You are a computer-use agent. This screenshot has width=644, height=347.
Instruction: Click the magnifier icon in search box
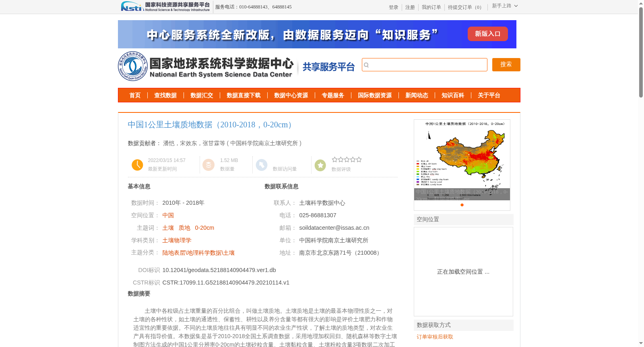366,65
